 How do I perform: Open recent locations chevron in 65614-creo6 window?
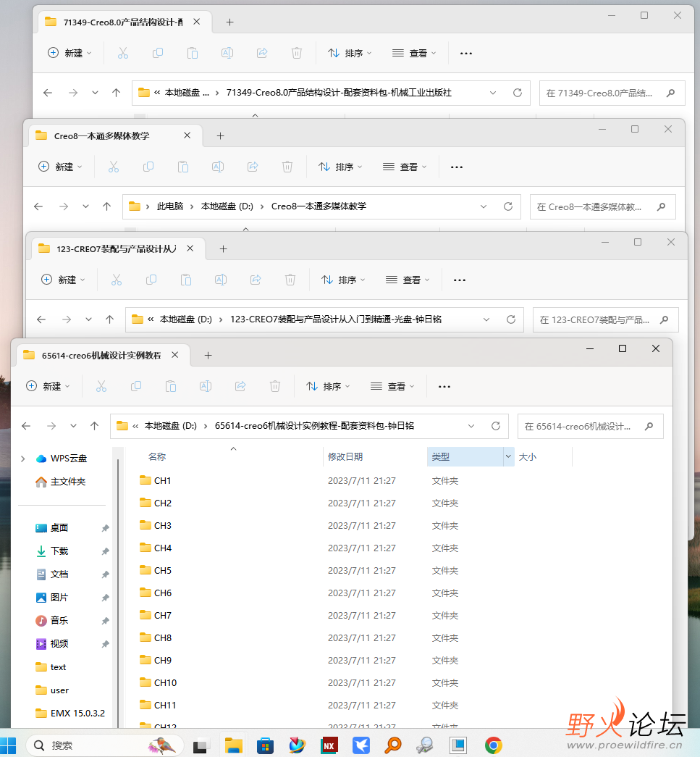[x=73, y=426]
